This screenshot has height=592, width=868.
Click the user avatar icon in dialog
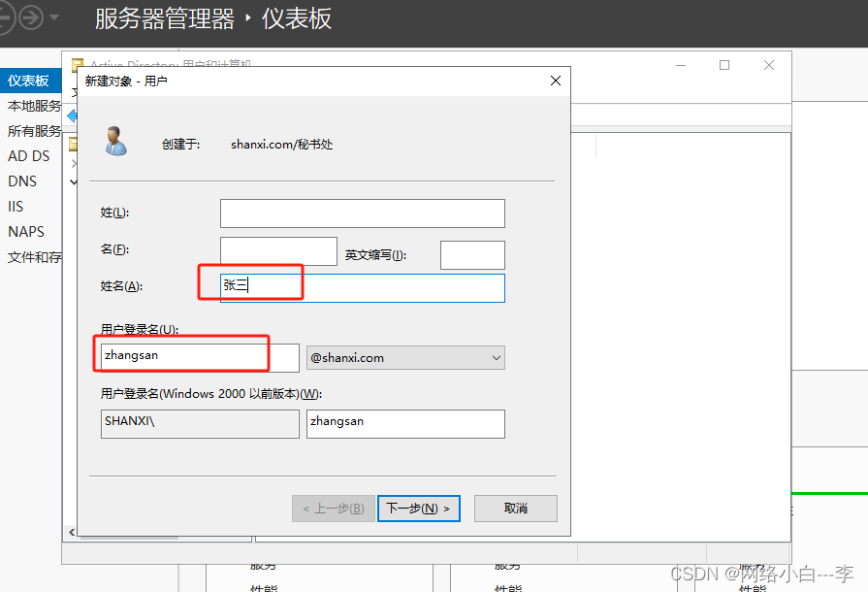point(115,142)
